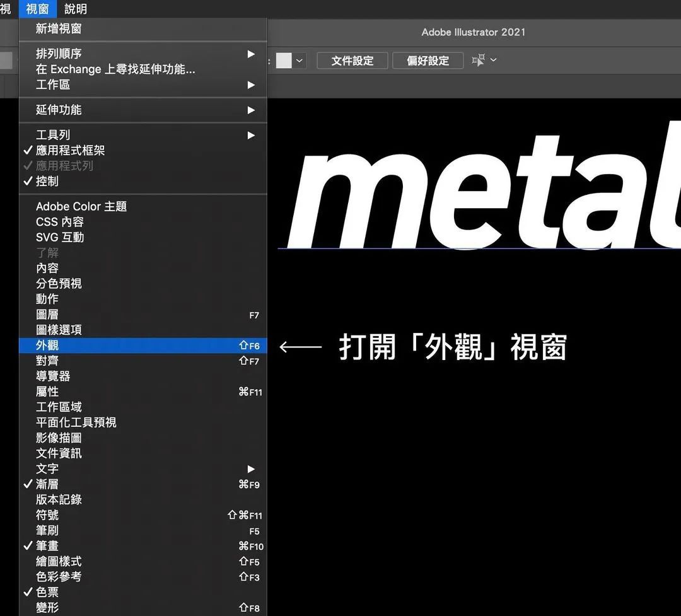
Task: Open the 說明 menu in menu bar
Action: 76,9
